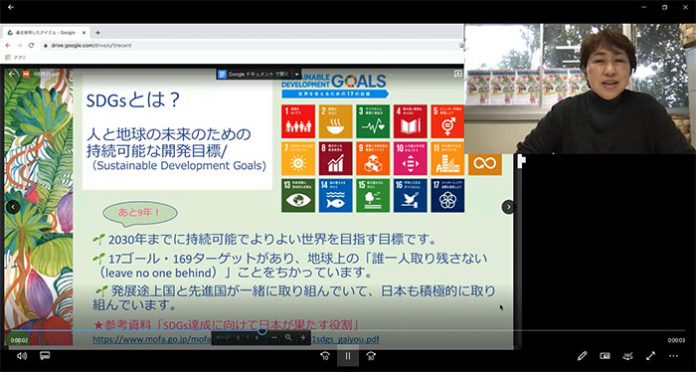The image size is (696, 372).
Task: Pause the video playback
Action: 348,356
